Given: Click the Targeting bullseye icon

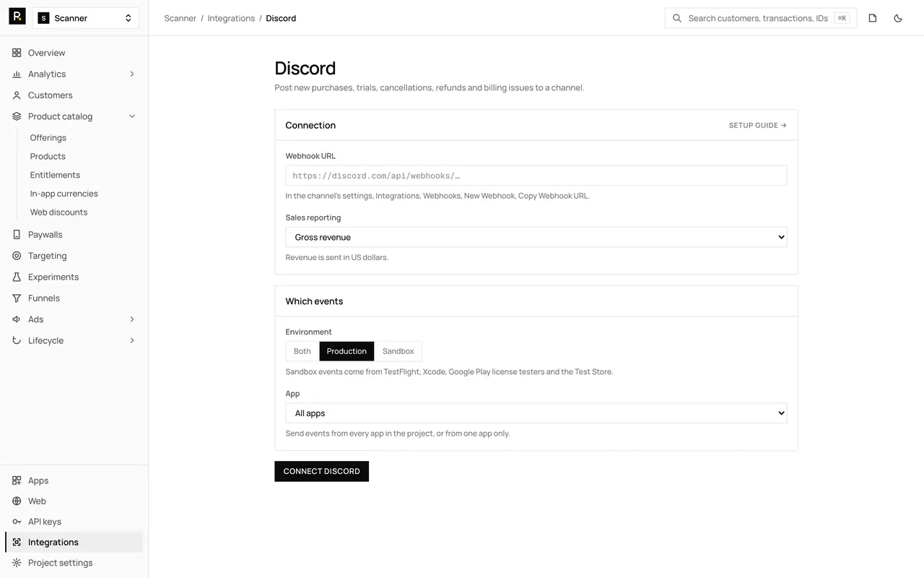Looking at the screenshot, I should (x=17, y=256).
